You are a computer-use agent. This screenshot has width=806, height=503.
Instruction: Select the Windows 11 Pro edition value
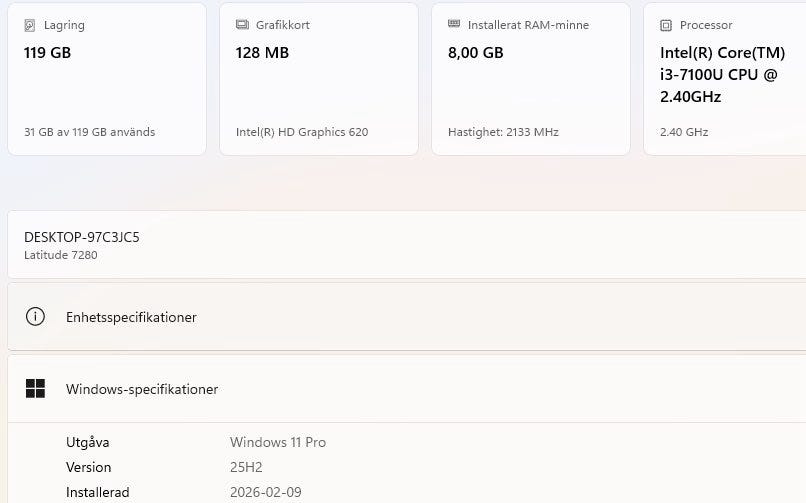coord(278,442)
